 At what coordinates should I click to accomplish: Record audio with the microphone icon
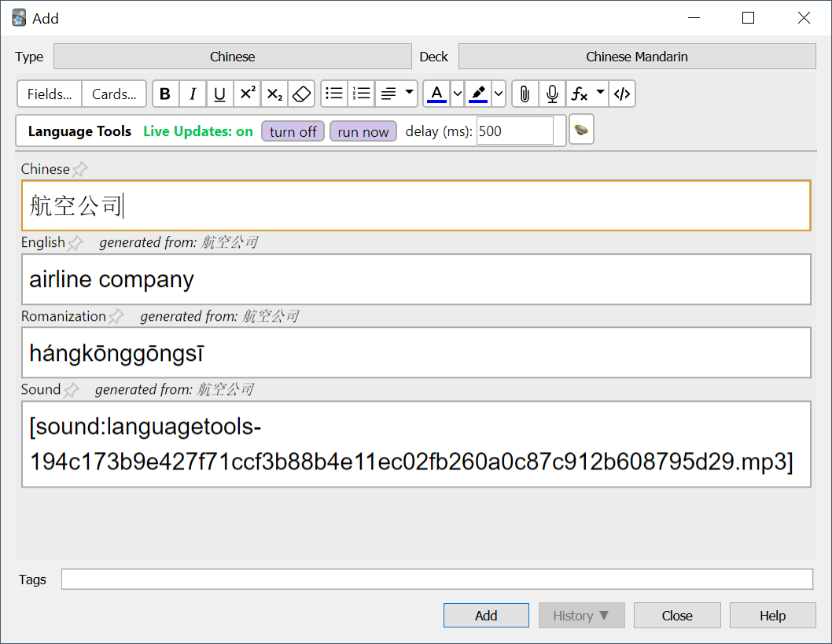coord(552,94)
